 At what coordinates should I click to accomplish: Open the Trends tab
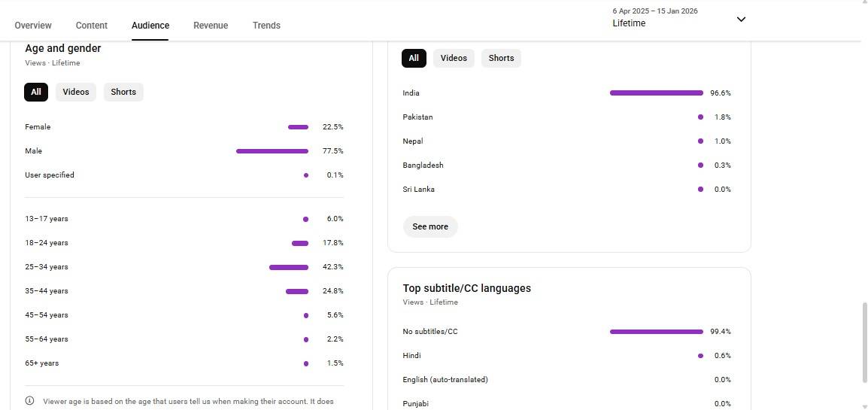click(x=266, y=26)
